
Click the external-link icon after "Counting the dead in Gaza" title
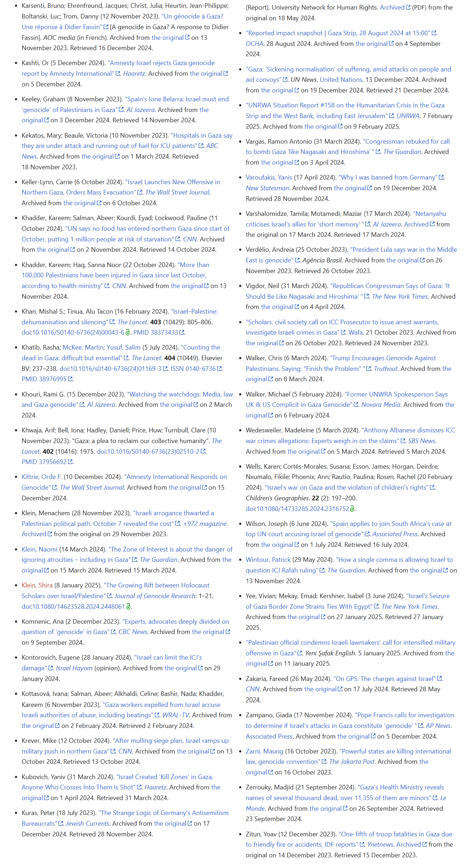point(126,358)
